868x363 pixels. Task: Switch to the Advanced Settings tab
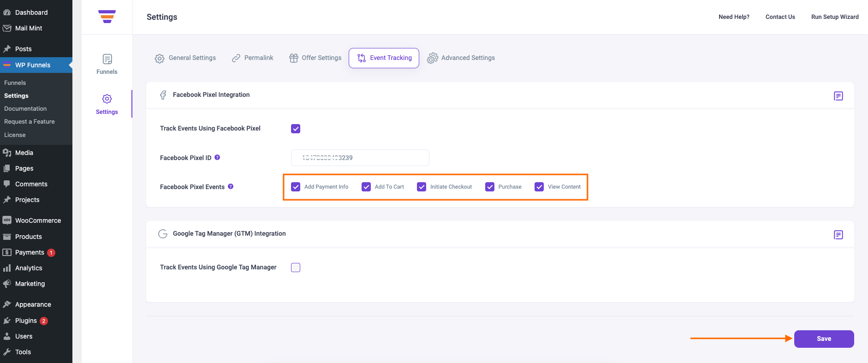(x=461, y=58)
